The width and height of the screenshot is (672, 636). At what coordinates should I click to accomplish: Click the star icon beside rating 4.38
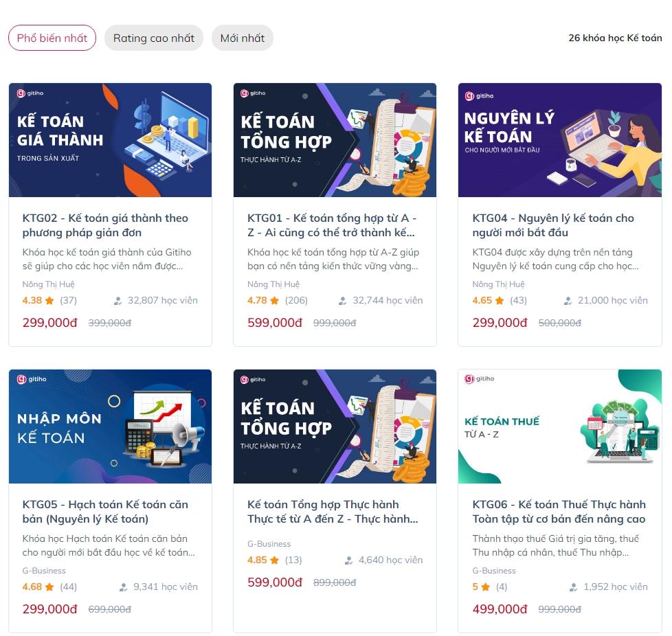[49, 301]
